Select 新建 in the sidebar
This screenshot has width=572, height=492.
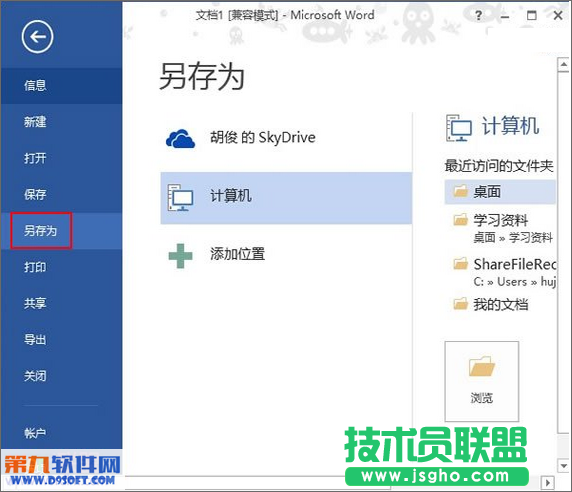click(61, 122)
